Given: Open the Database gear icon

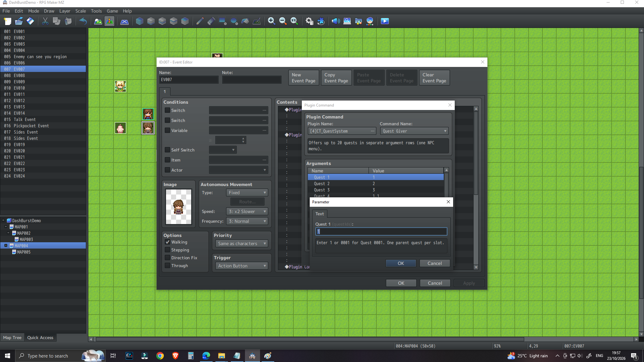Looking at the screenshot, I should pos(309,21).
